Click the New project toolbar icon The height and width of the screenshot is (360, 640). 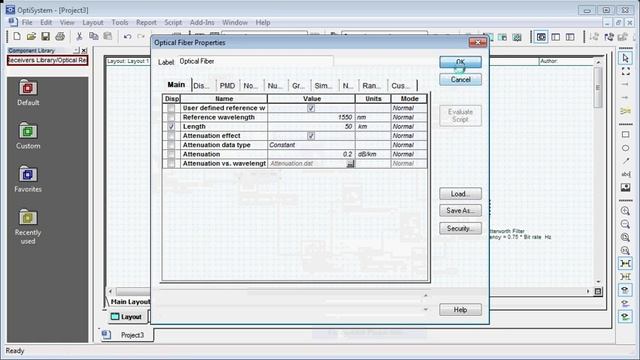tap(17, 36)
